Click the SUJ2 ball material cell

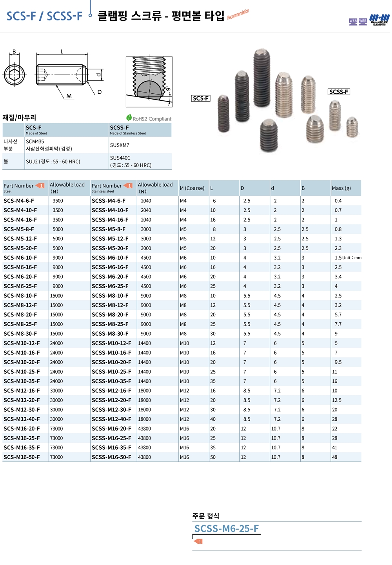tap(67, 162)
